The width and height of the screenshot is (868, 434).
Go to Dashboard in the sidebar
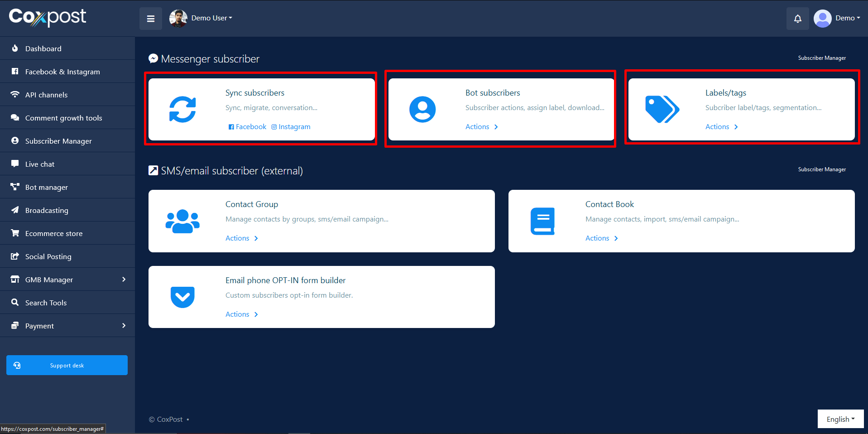point(43,48)
